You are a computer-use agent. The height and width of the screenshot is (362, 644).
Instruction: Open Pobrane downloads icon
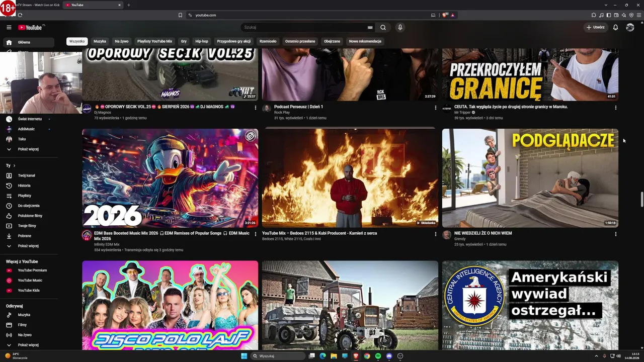(9, 236)
